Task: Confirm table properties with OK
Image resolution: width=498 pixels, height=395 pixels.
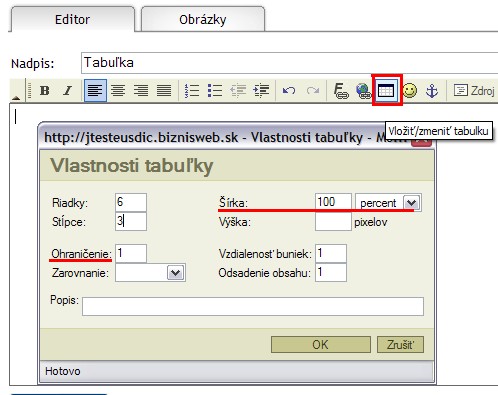Action: [321, 344]
